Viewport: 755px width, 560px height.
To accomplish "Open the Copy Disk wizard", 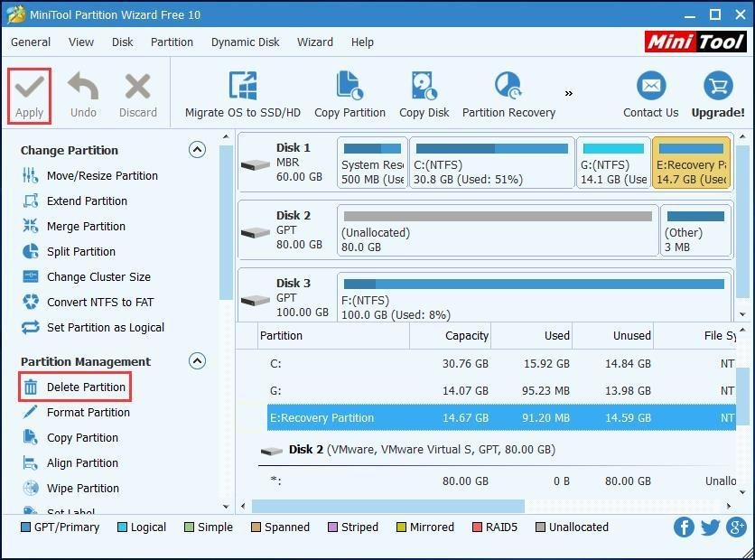I will point(424,95).
